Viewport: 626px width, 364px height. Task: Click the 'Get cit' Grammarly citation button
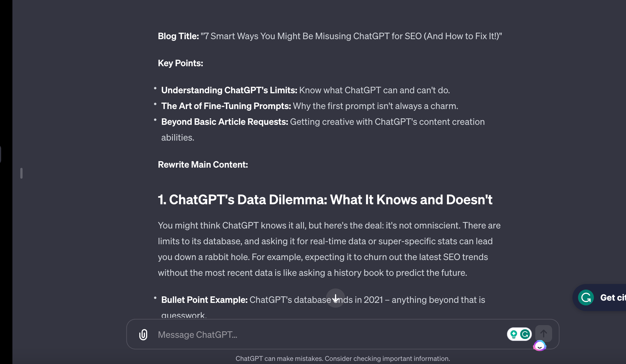pyautogui.click(x=612, y=298)
